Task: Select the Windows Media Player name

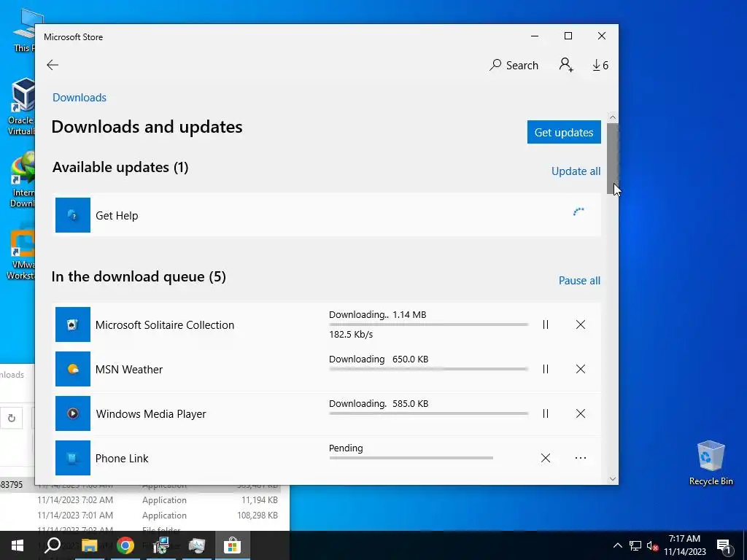Action: click(151, 414)
